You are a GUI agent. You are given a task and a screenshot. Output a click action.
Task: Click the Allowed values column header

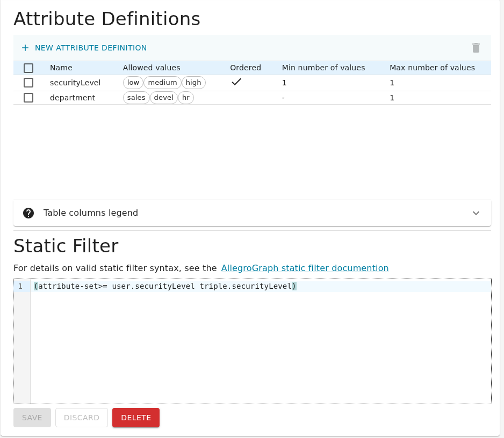(x=152, y=68)
